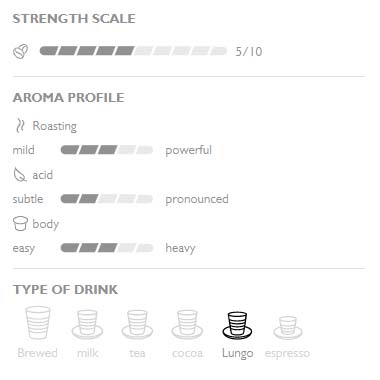Select the tea cup icon
Viewport: 380px width, 380px height.
coord(137,324)
